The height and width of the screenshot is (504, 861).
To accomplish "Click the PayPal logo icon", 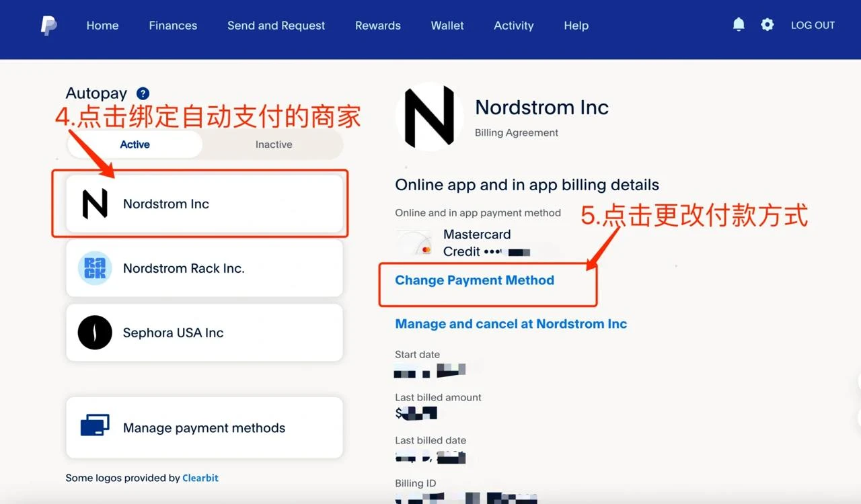I will pyautogui.click(x=48, y=26).
